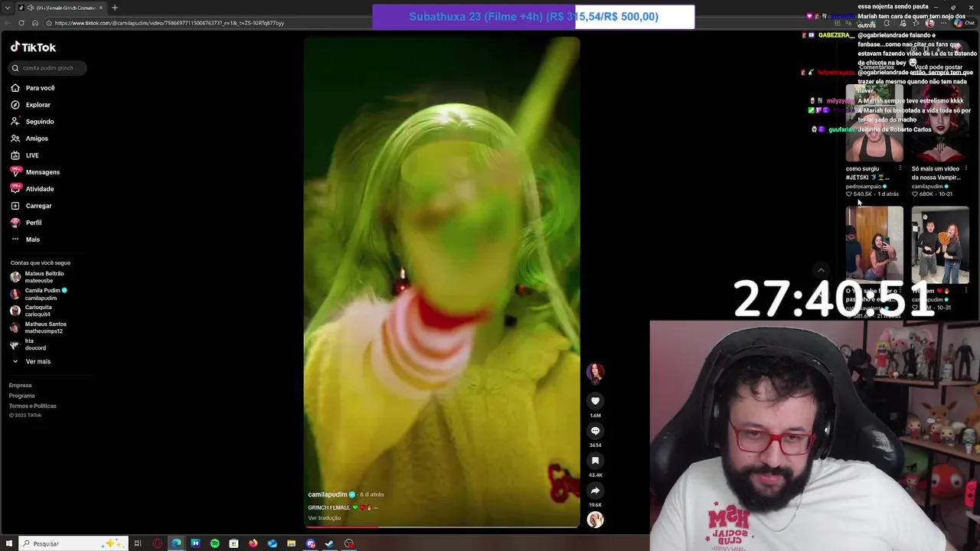Open followed account Carioquita
980x551 pixels.
[31, 311]
